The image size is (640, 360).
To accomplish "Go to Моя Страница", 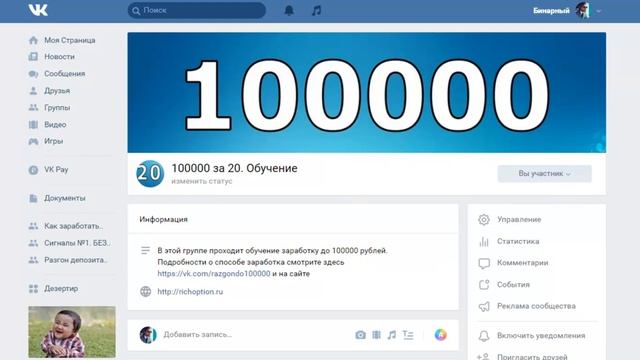I will (69, 40).
